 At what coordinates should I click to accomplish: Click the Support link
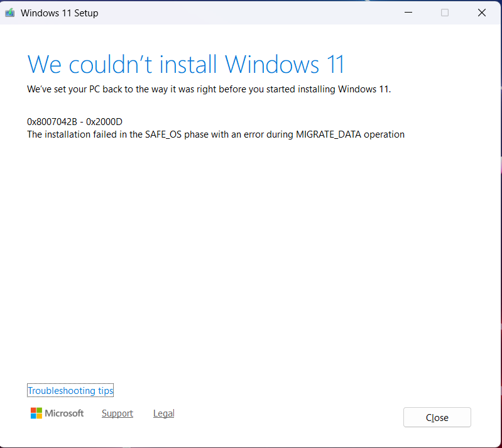(x=117, y=413)
